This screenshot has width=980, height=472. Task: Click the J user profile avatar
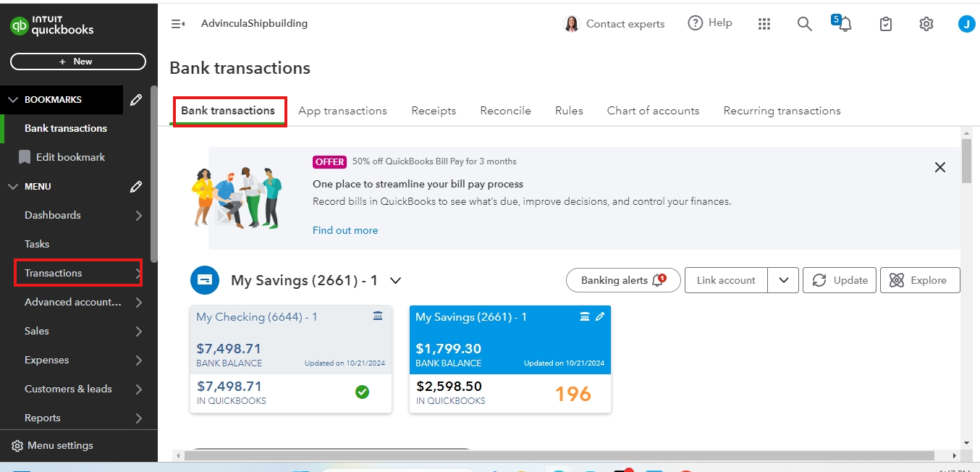coord(966,24)
